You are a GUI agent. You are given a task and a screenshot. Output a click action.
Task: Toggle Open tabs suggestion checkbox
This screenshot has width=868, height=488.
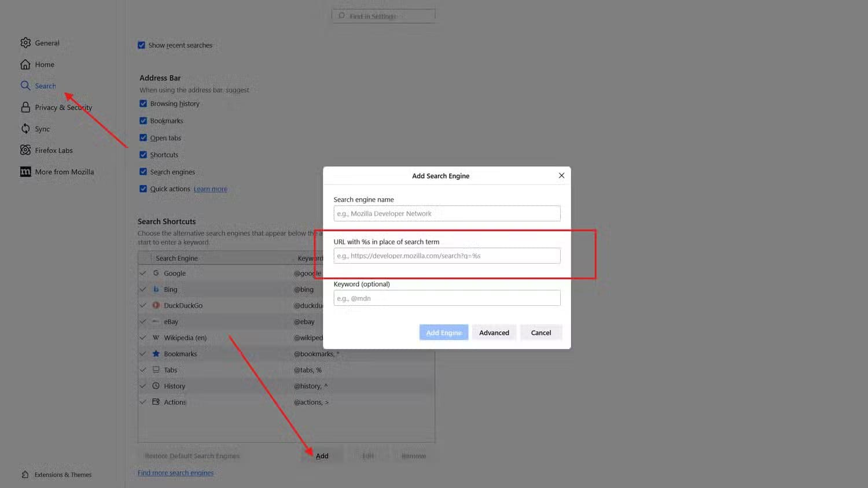coord(143,138)
